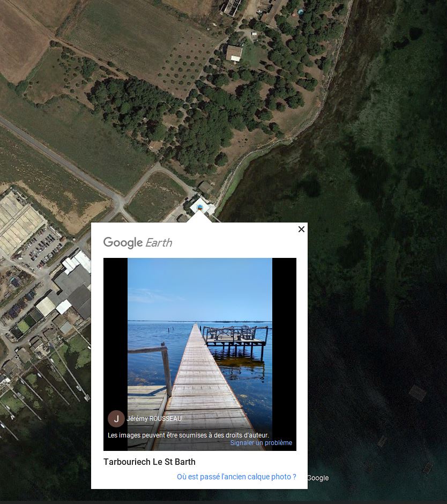Image resolution: width=447 pixels, height=504 pixels.
Task: Click the Google watermark on the map
Action: click(317, 478)
